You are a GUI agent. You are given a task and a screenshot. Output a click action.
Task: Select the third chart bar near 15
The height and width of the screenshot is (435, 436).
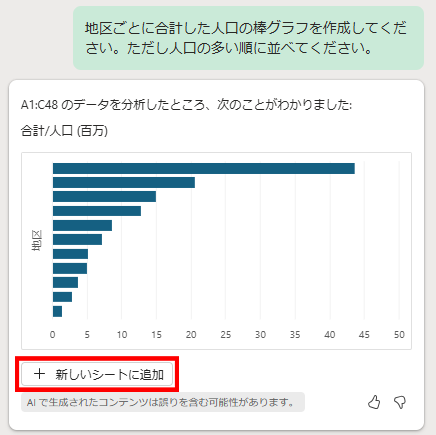click(104, 197)
